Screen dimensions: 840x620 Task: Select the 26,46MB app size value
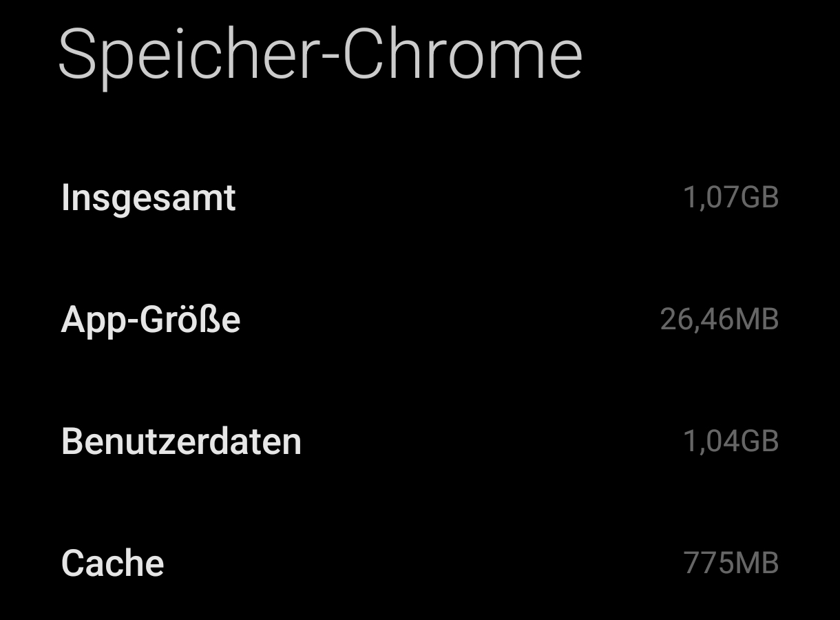(x=720, y=318)
